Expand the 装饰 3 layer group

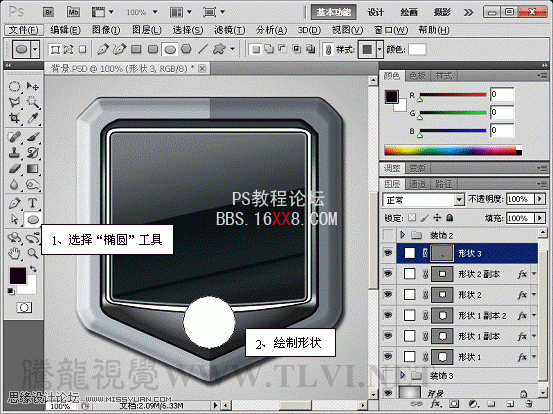[x=402, y=376]
